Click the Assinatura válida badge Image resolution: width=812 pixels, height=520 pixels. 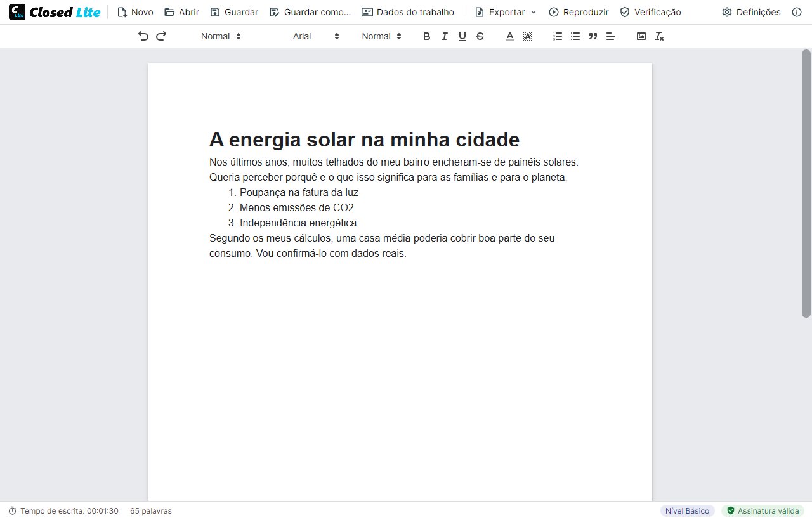click(x=763, y=511)
